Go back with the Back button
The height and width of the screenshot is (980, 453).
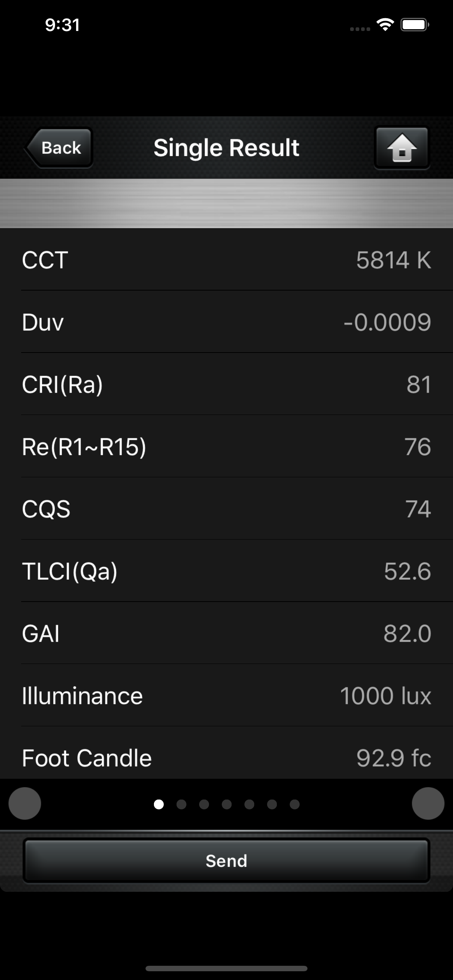coord(59,148)
